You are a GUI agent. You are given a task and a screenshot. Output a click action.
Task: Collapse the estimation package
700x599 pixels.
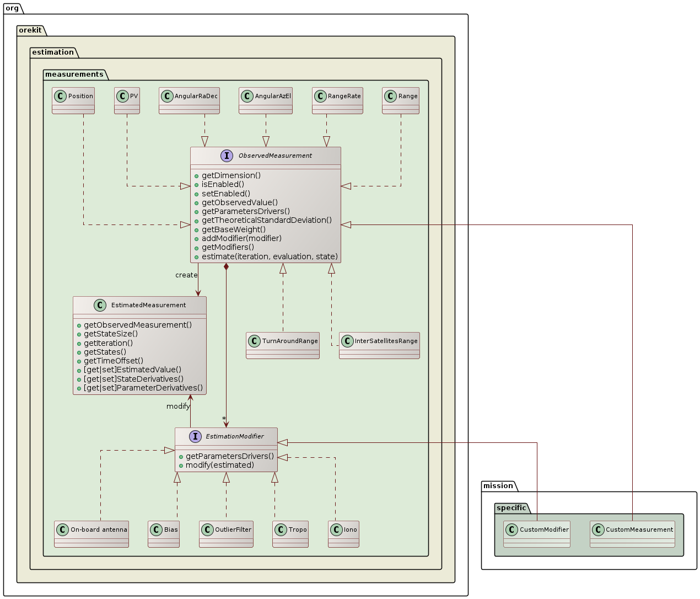53,52
